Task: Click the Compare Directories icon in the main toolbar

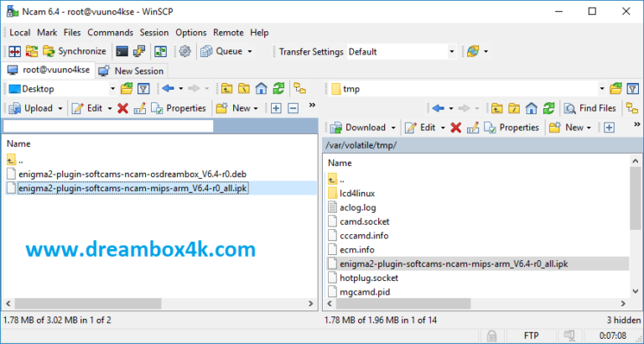Action: (15, 51)
